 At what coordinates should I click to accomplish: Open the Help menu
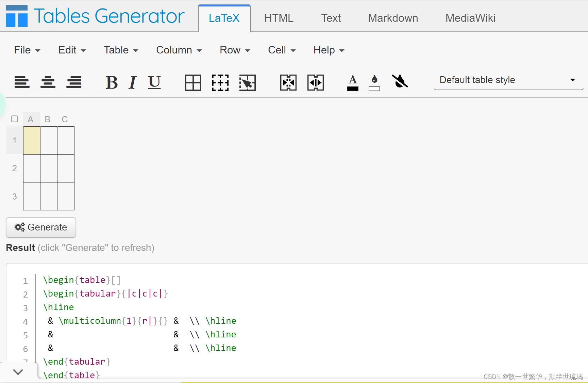(329, 50)
